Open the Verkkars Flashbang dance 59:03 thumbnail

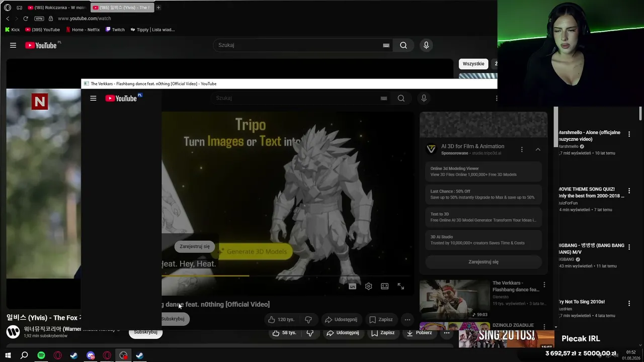(x=454, y=299)
